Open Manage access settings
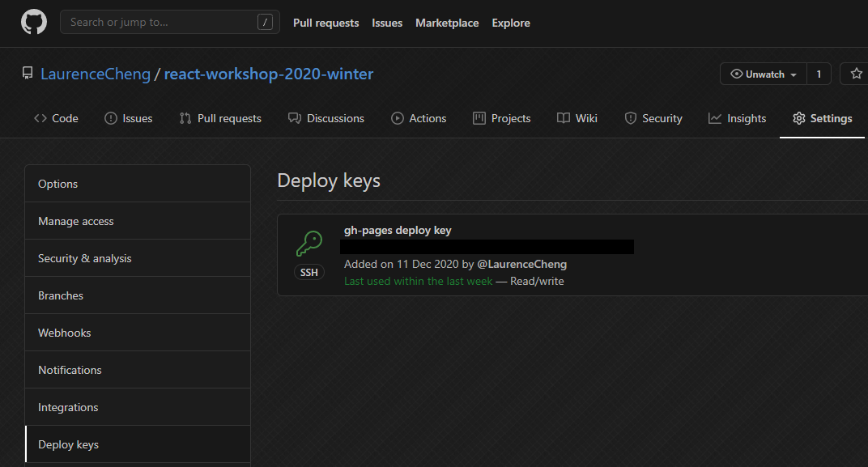 138,221
